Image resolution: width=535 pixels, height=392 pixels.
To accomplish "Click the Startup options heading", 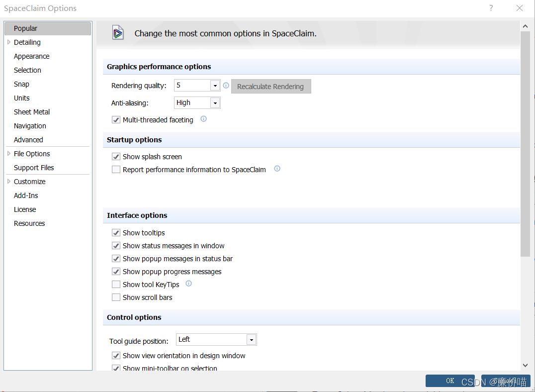I will pos(134,140).
